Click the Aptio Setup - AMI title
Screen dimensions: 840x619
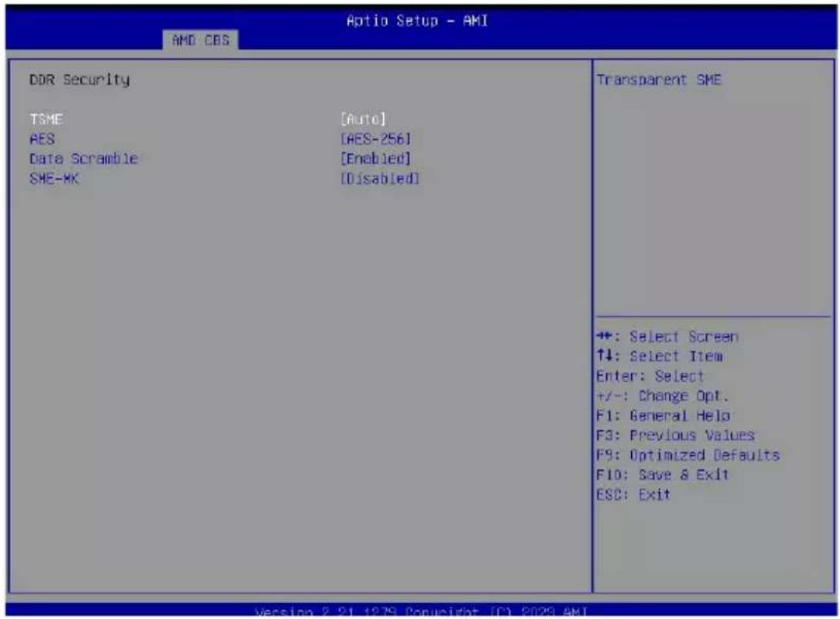coord(417,21)
